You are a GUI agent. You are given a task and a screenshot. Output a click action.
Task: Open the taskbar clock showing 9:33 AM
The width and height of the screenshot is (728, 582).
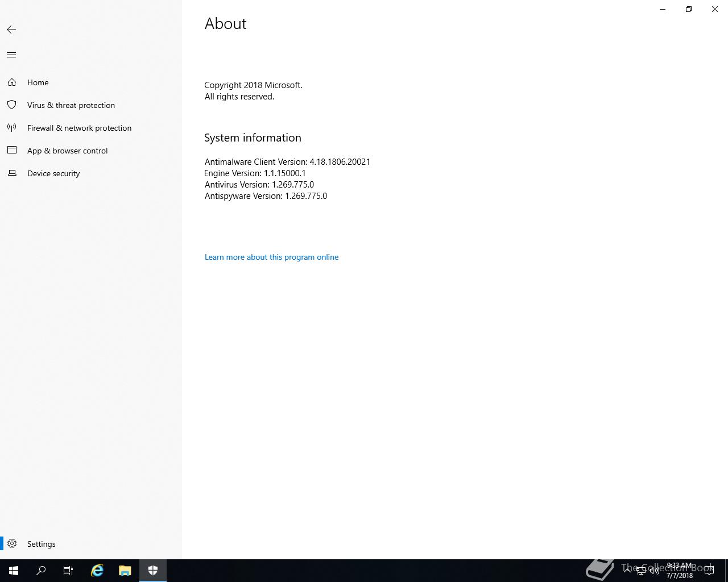click(680, 571)
